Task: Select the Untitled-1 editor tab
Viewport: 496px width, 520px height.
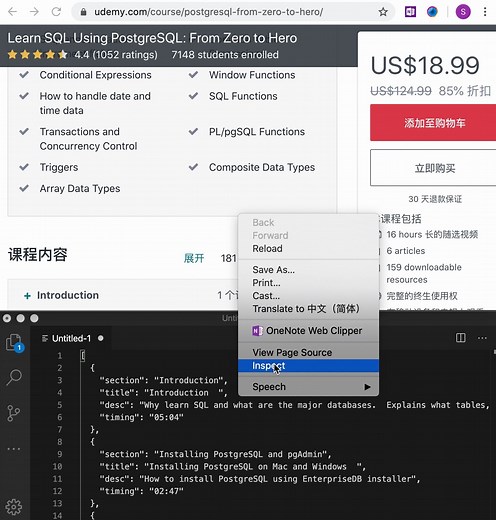Action: click(71, 338)
